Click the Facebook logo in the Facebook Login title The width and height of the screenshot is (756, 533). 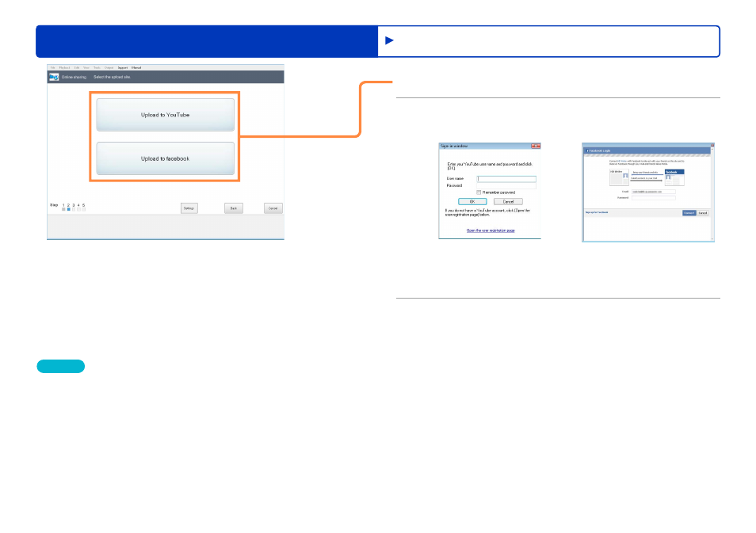click(x=587, y=150)
